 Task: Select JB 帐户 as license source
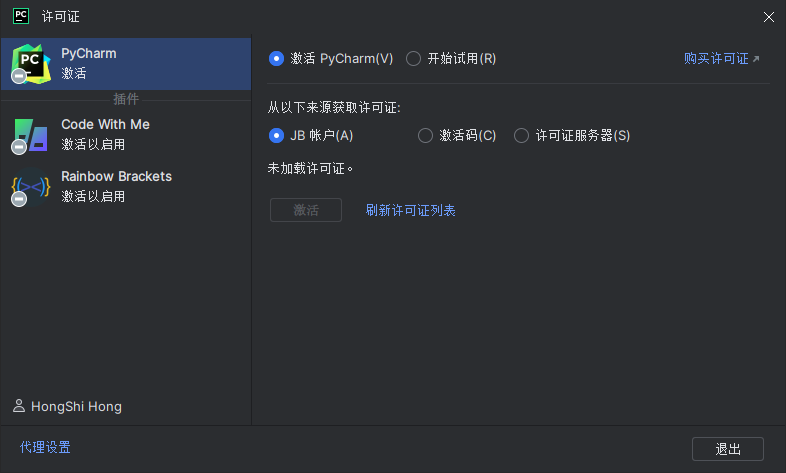pyautogui.click(x=277, y=136)
